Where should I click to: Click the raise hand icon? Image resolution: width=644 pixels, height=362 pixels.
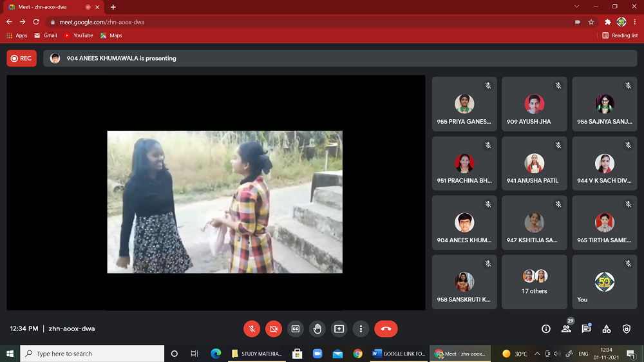pyautogui.click(x=317, y=329)
